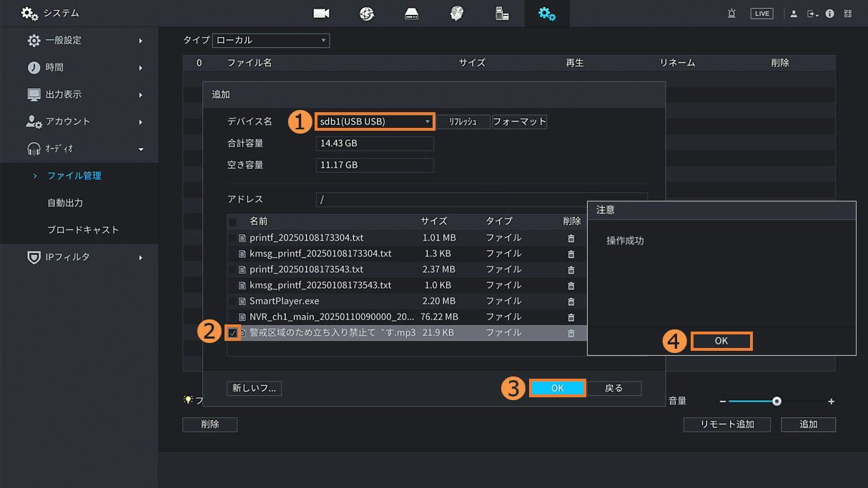This screenshot has height=488, width=868.
Task: Click the LIVE view icon
Action: point(761,14)
